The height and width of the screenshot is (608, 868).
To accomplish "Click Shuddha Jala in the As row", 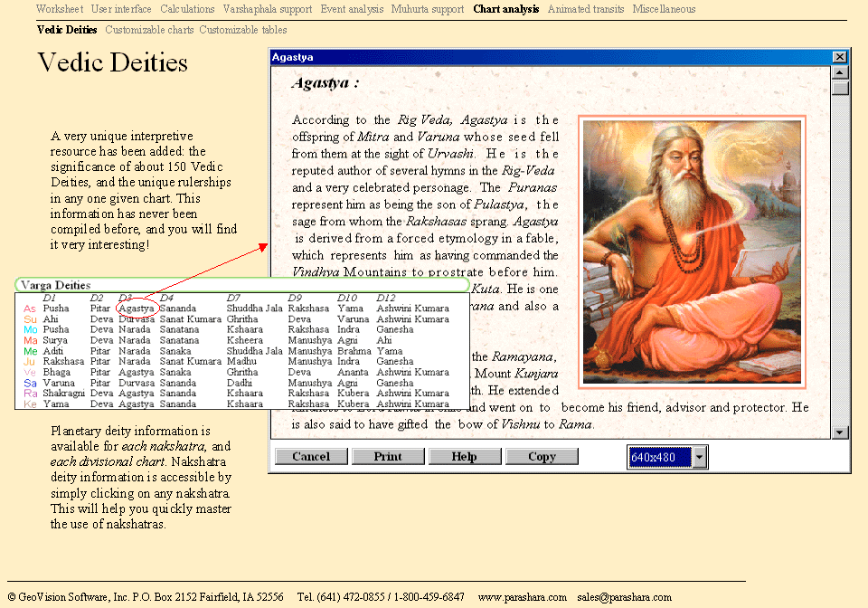I will 254,309.
